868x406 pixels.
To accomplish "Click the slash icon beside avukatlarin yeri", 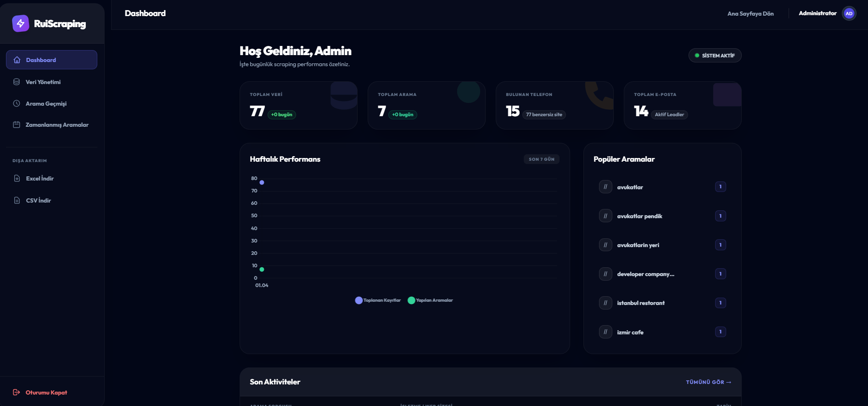I will pyautogui.click(x=605, y=245).
